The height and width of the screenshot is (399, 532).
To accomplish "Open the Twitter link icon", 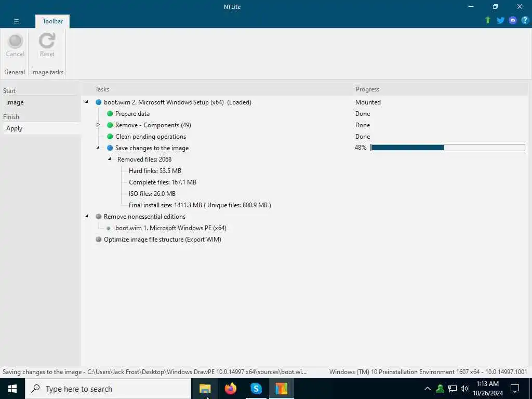I will (500, 20).
